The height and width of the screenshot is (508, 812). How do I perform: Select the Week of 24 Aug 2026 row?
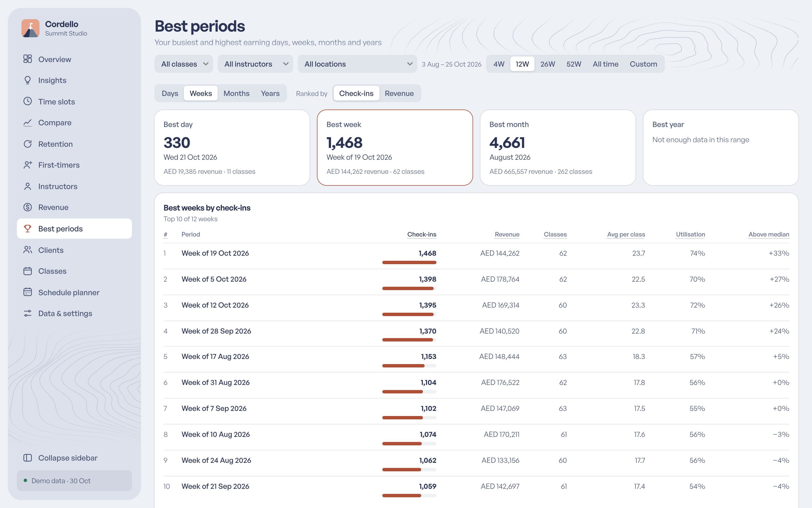click(476, 463)
